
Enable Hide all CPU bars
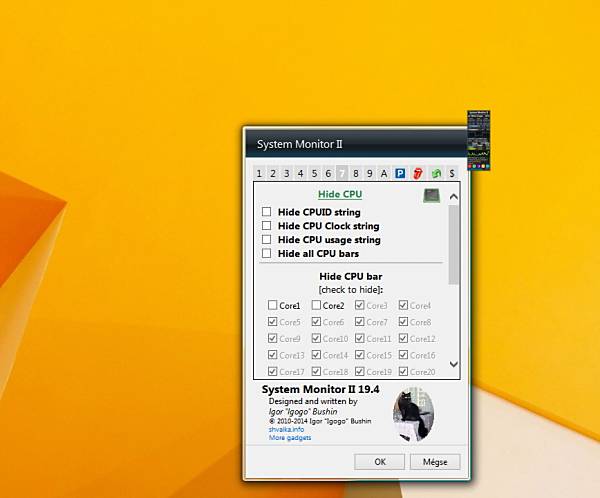pyautogui.click(x=267, y=253)
